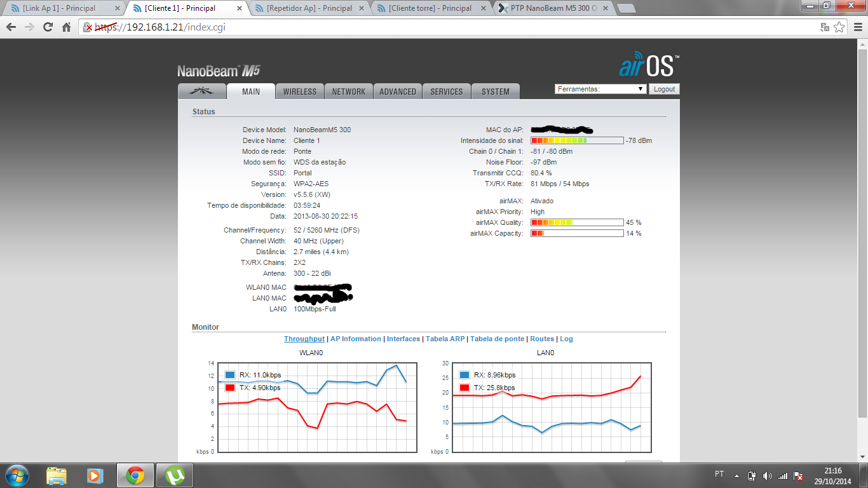The width and height of the screenshot is (868, 488).
Task: Open the NETWORK settings tab
Action: pyautogui.click(x=349, y=91)
